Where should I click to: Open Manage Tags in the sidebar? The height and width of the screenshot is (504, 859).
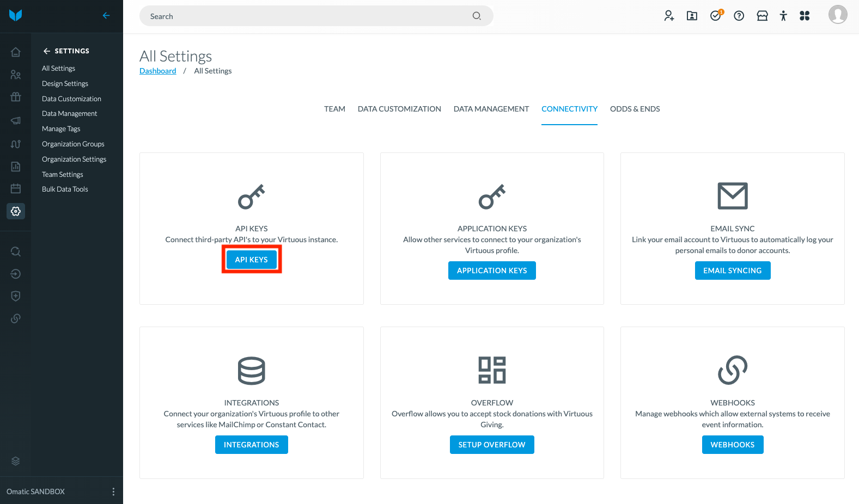point(61,128)
